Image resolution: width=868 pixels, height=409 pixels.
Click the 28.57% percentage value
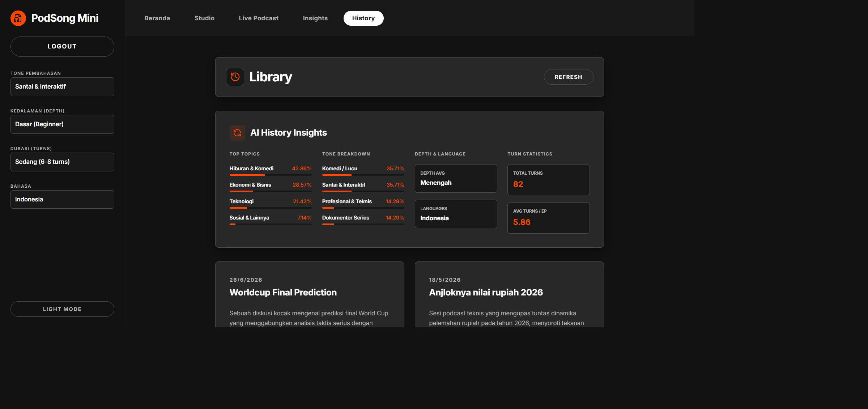click(x=302, y=185)
